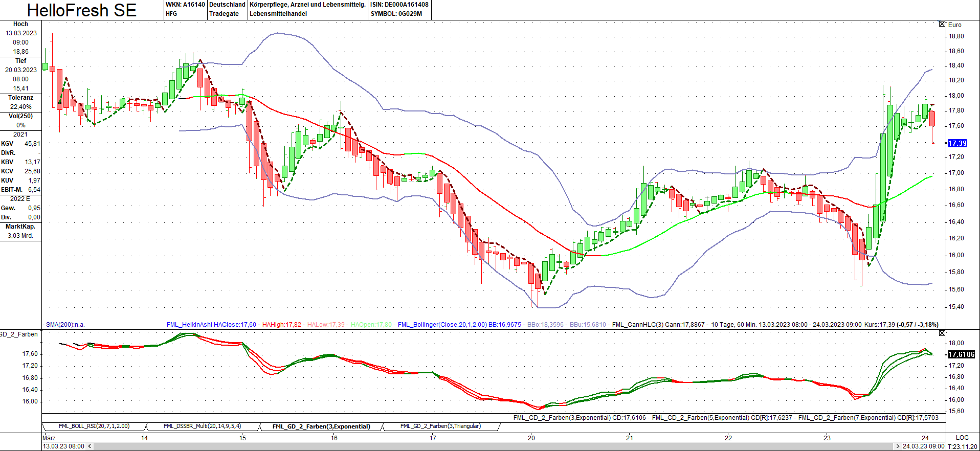
Task: Select the FML_GD_2_Farben(3,Exponential) tab
Action: point(321,426)
